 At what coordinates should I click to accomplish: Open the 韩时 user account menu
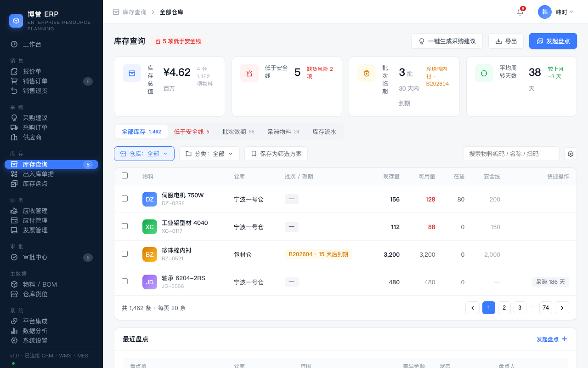point(556,12)
